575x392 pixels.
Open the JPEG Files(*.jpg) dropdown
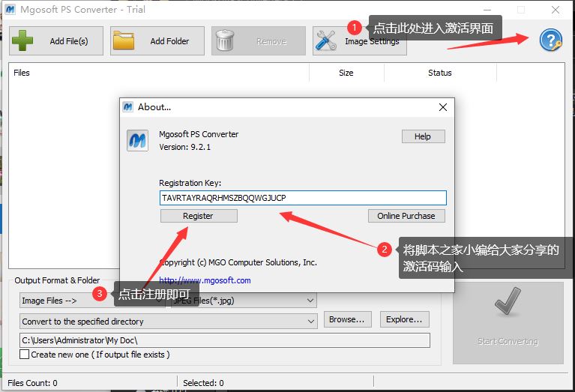tap(244, 301)
